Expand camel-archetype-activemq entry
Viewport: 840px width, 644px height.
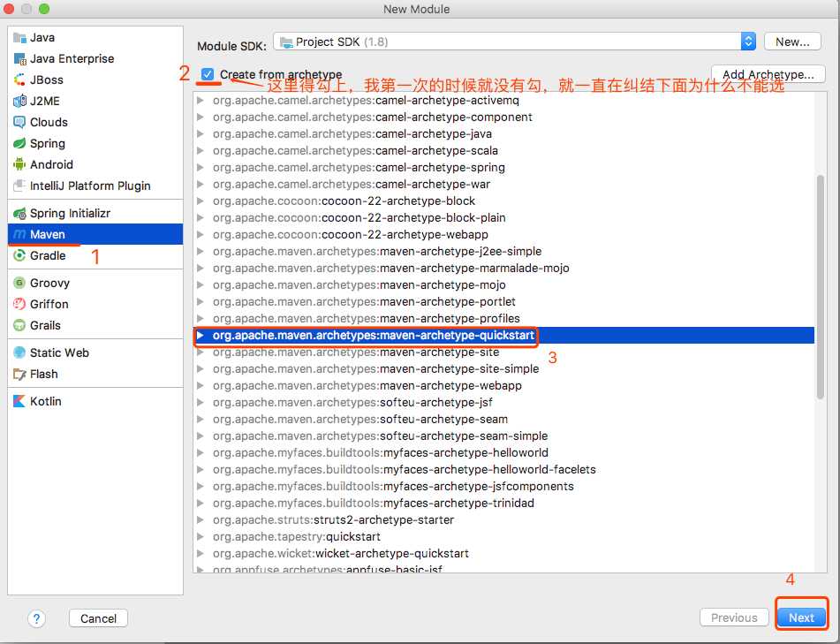tap(201, 100)
